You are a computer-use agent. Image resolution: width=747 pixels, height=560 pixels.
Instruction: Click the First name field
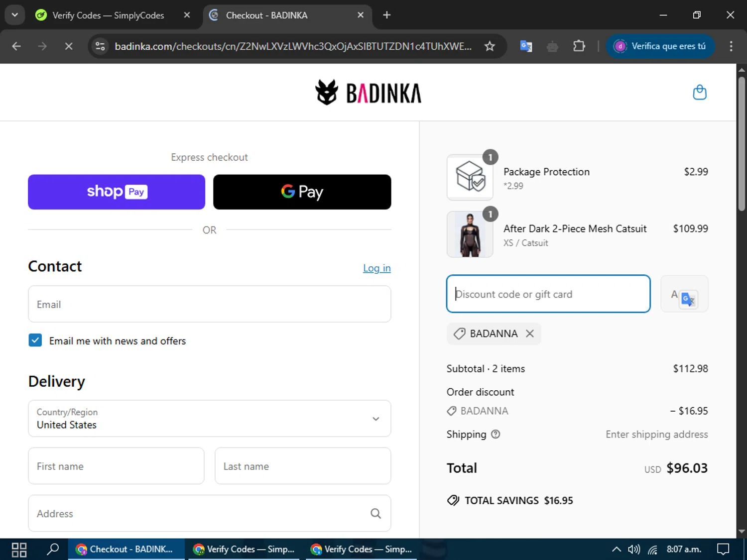coord(116,466)
